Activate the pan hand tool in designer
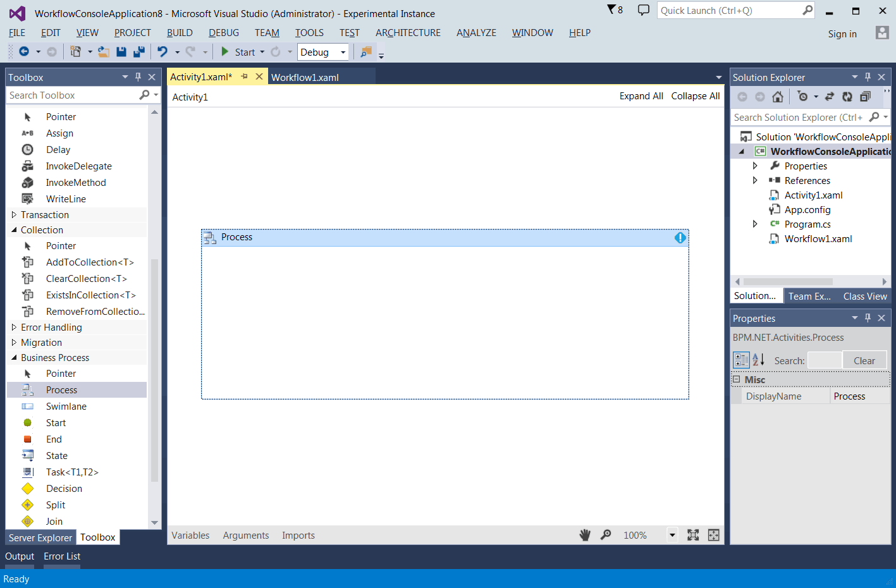This screenshot has width=896, height=588. [585, 535]
